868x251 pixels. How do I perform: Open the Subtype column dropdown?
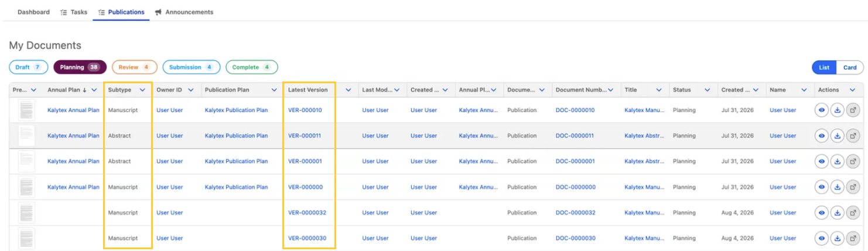142,90
